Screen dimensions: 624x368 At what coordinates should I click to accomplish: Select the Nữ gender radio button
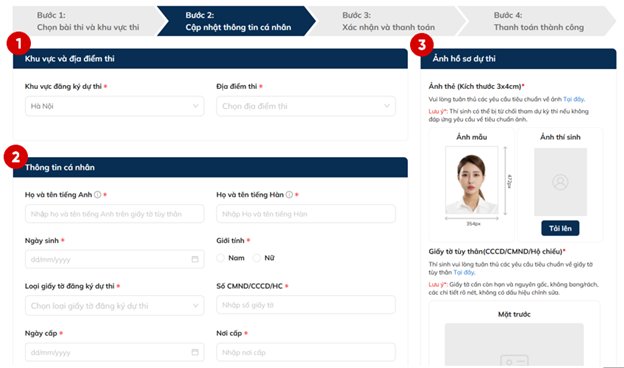pyautogui.click(x=257, y=258)
